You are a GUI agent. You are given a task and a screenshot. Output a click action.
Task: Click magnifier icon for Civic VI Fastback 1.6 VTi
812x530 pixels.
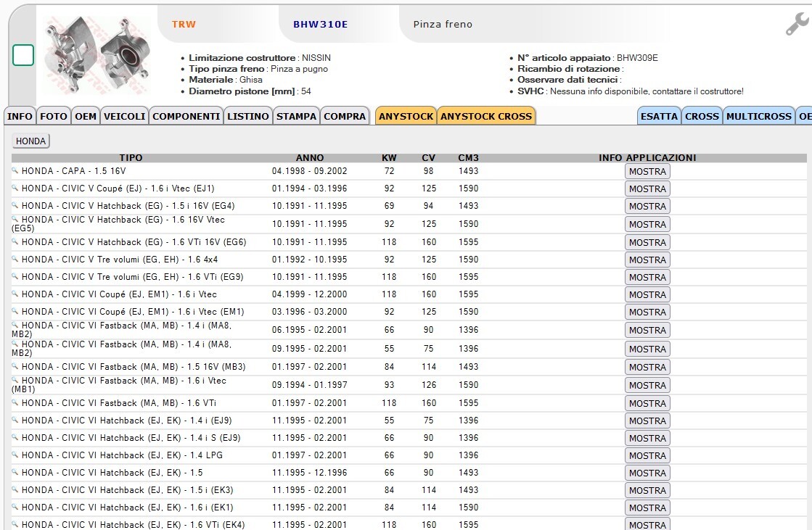point(15,402)
